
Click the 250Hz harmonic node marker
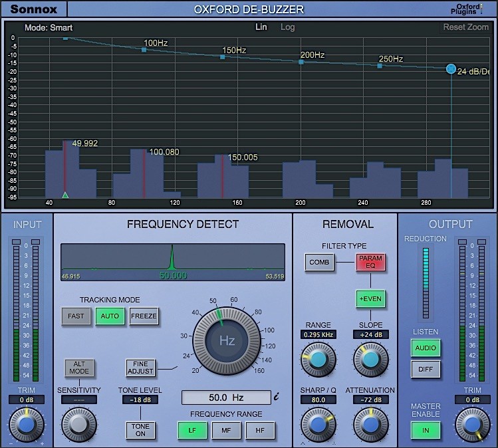380,66
